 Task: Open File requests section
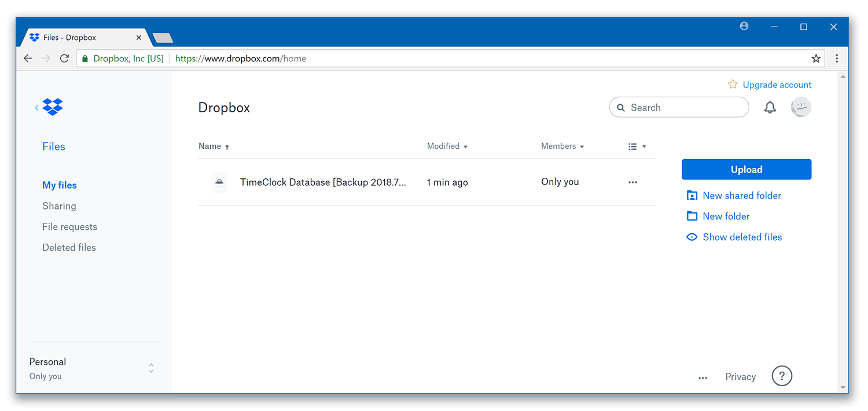click(x=69, y=227)
